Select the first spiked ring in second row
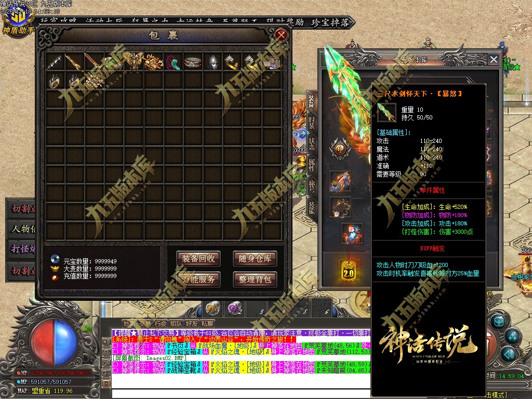Screen dimensions: 532x399 point(54,81)
